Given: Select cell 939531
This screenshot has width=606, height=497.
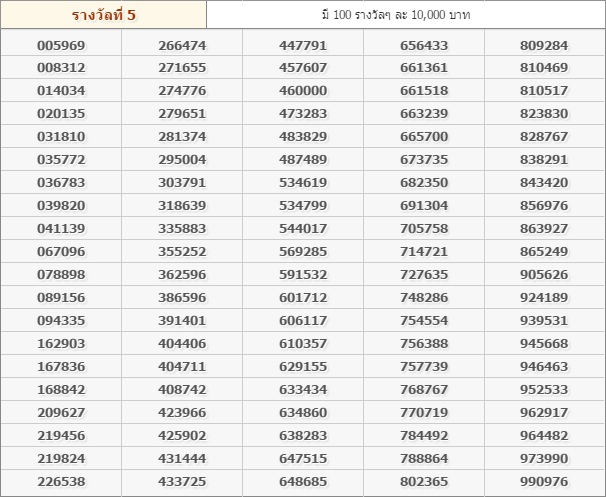Looking at the screenshot, I should pyautogui.click(x=544, y=320).
